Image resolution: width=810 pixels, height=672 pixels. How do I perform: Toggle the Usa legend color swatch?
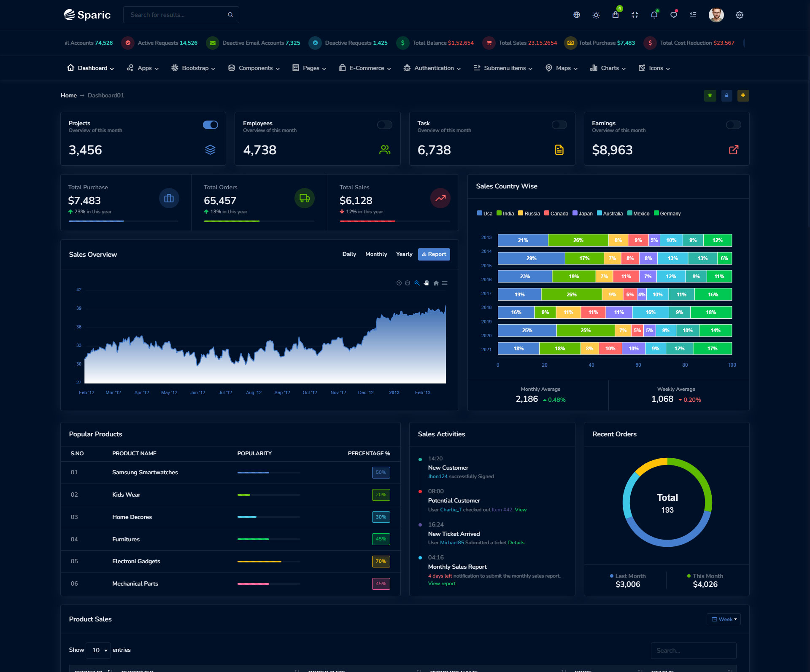(x=480, y=213)
